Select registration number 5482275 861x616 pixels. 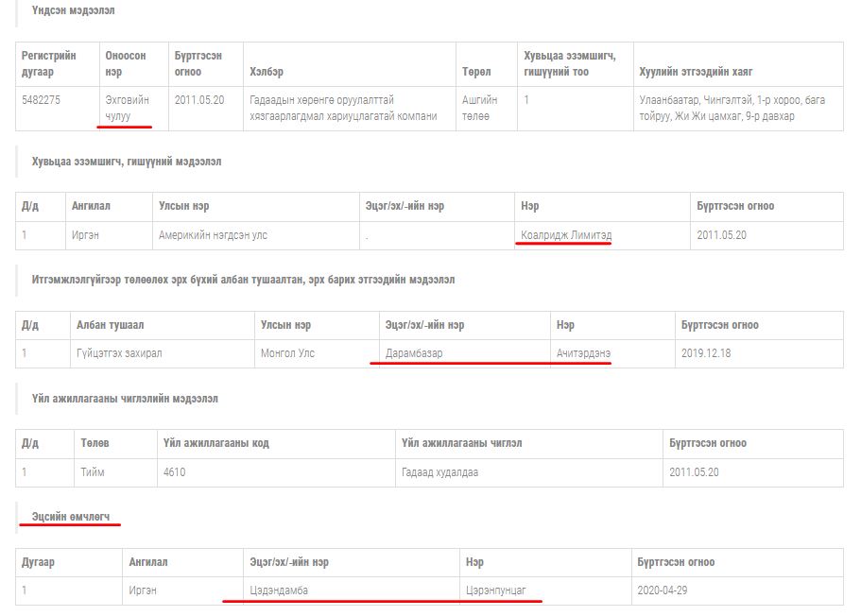[x=41, y=100]
